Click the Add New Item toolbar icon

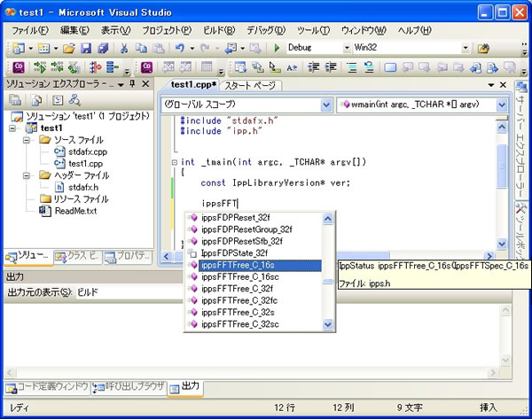(43, 49)
